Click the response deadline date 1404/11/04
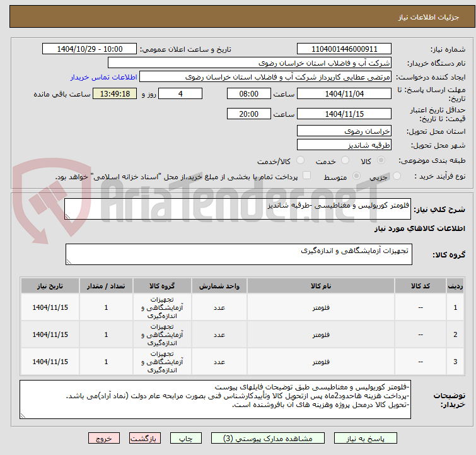 tap(344, 93)
